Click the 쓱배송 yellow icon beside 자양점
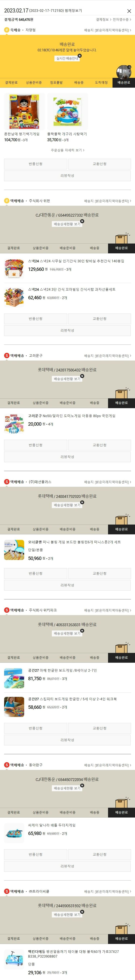This screenshot has width=135, height=980. [6, 30]
